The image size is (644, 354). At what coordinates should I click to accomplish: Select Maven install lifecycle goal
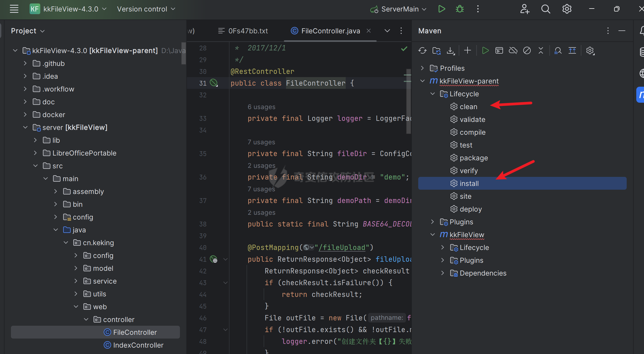(522, 183)
